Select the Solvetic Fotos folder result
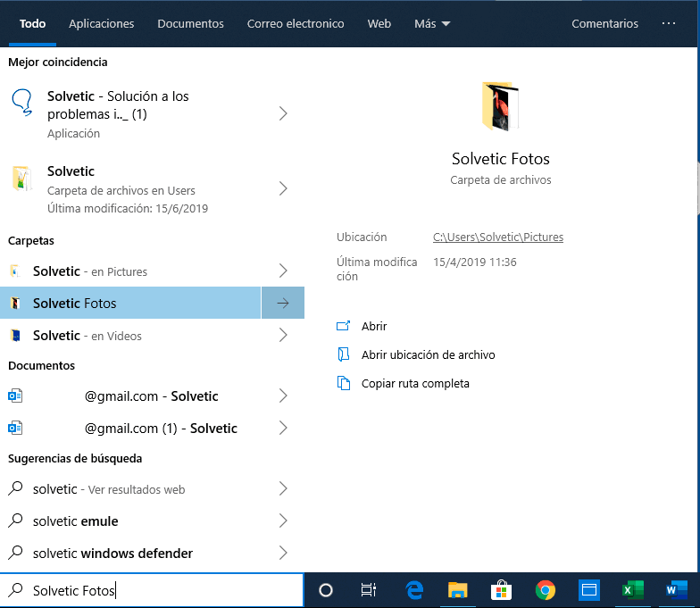This screenshot has width=700, height=608. click(130, 304)
